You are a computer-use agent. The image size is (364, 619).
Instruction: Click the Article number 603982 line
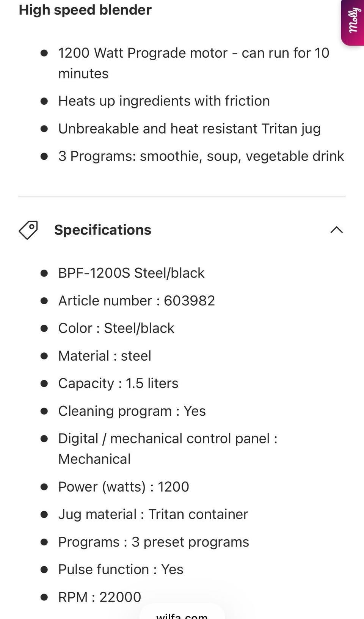[x=136, y=301]
